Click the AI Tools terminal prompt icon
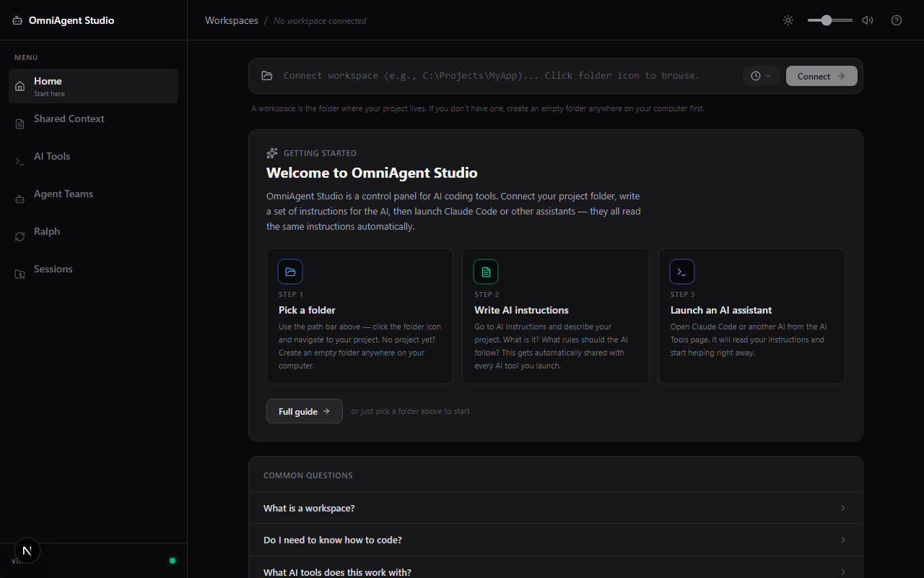The width and height of the screenshot is (924, 578). pos(20,162)
